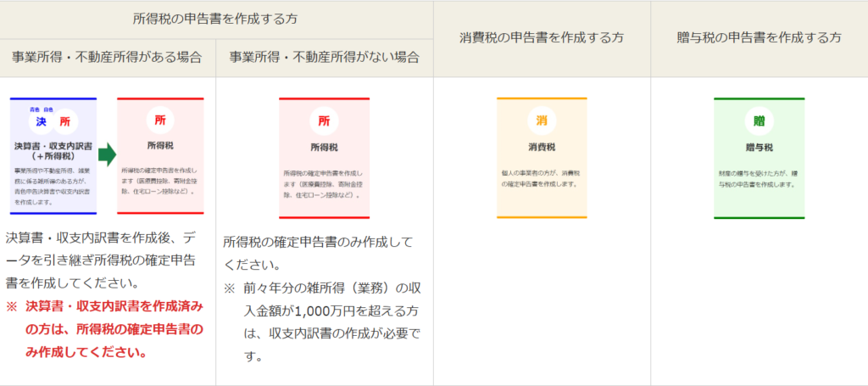Open 所得税 card title beside the green arrow
868x386 pixels.
tap(160, 145)
